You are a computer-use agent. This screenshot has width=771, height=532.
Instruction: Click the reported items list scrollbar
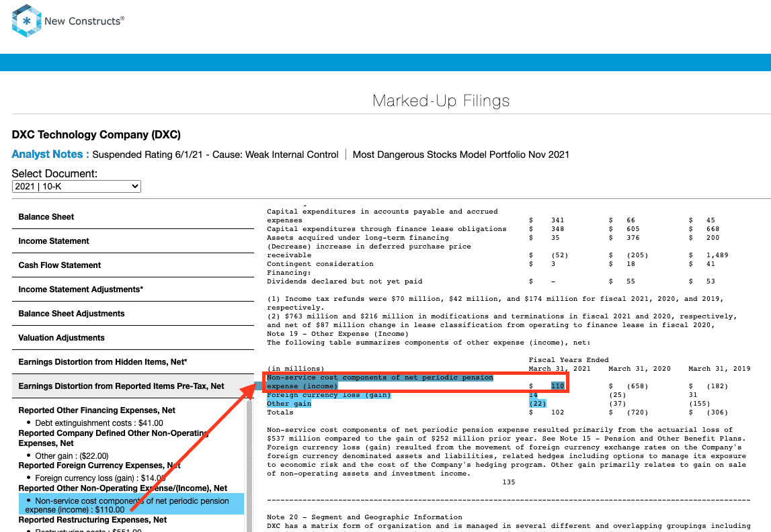(249, 467)
